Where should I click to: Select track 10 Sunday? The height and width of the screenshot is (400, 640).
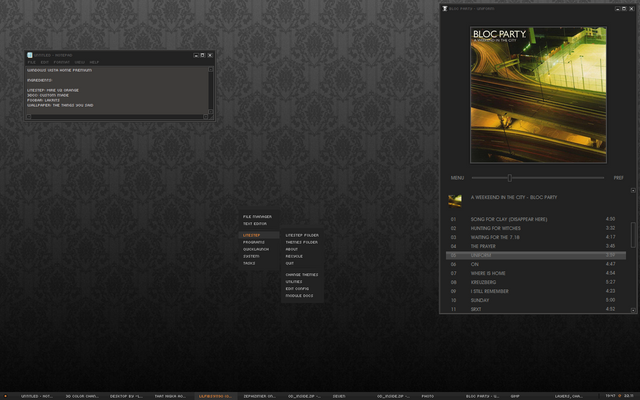pyautogui.click(x=536, y=300)
